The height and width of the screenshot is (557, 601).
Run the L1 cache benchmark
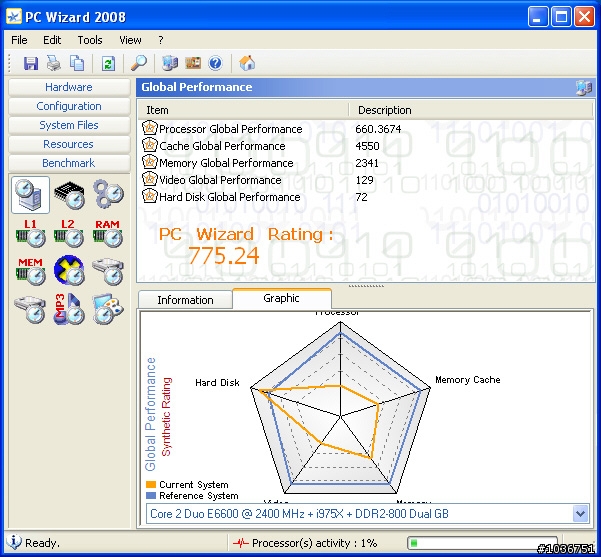click(x=30, y=233)
